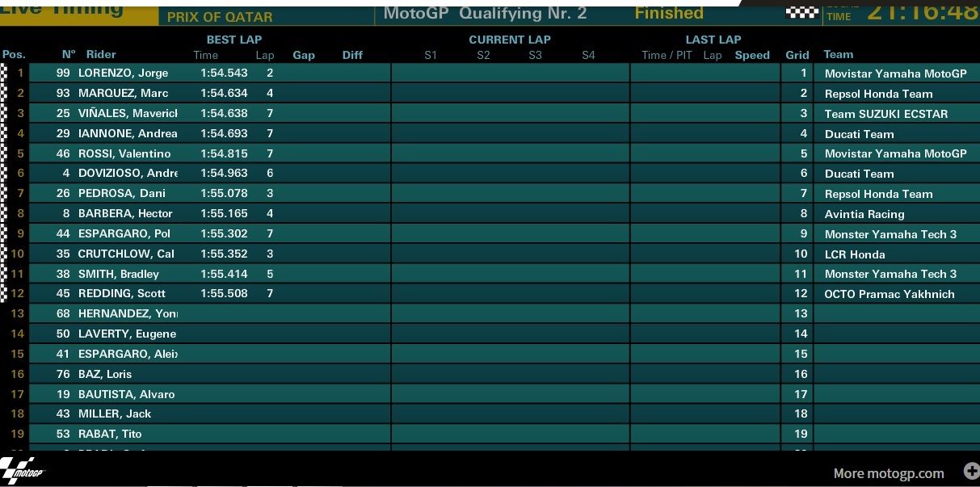Screen dimensions: 980x487
Task: Click the Grid column header
Action: pos(797,56)
